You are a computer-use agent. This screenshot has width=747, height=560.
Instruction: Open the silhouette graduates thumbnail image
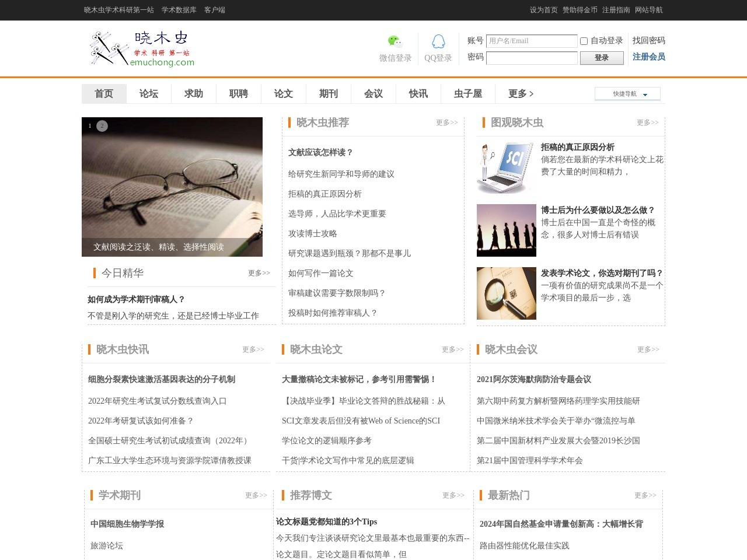[506, 230]
